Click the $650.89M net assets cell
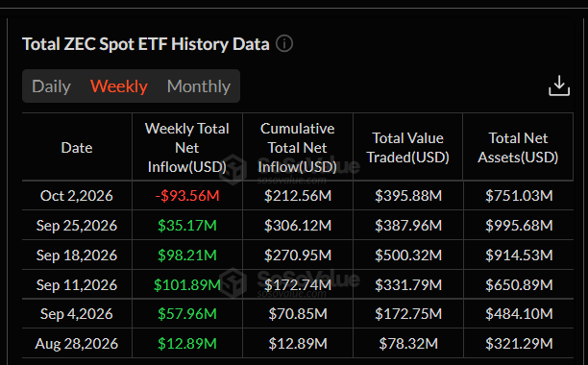588x365 pixels. (519, 285)
